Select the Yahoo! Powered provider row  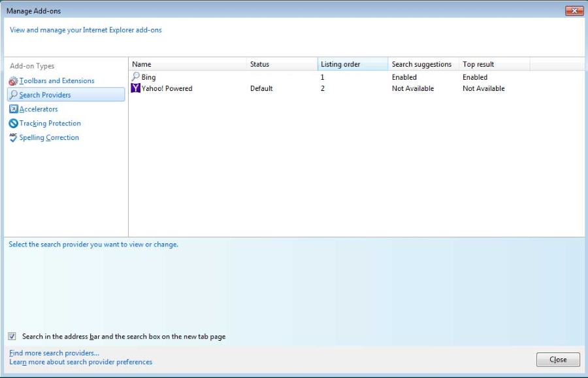[x=167, y=88]
